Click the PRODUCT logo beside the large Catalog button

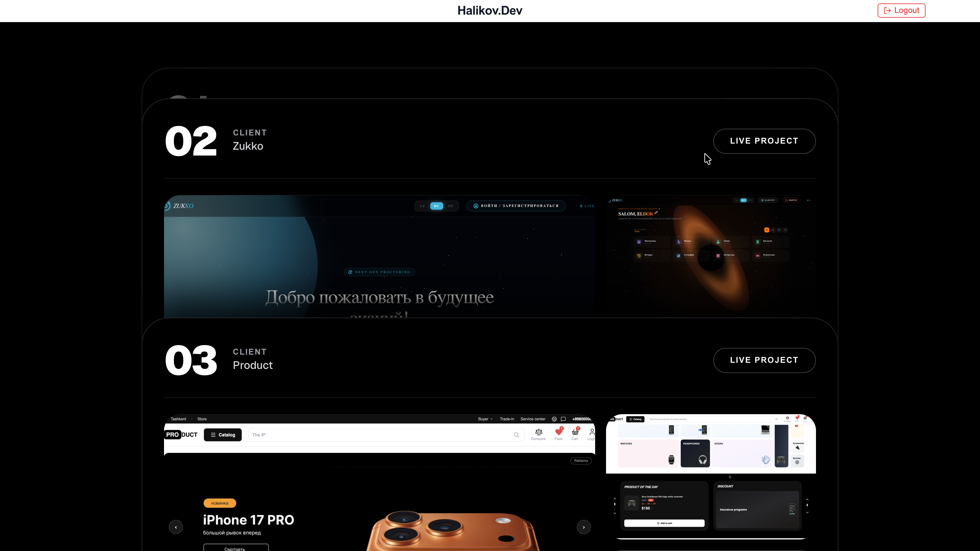[x=181, y=435]
